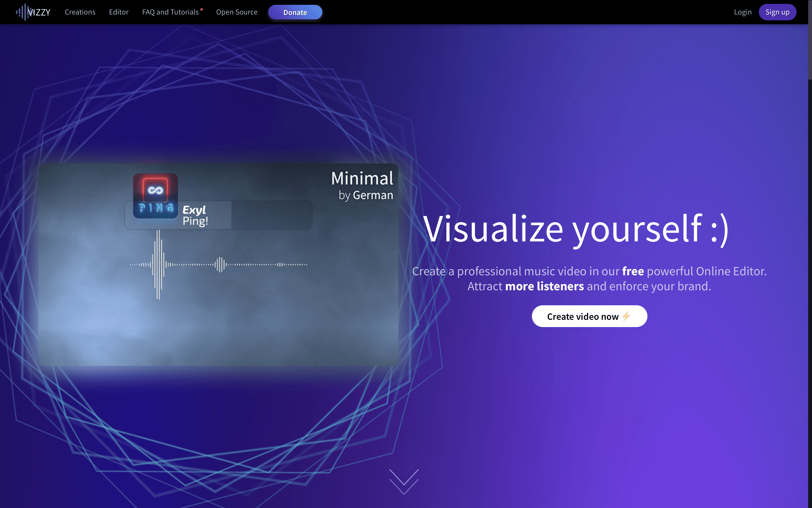This screenshot has height=508, width=812.
Task: Click the scroll-down double chevron arrow
Action: tap(404, 481)
